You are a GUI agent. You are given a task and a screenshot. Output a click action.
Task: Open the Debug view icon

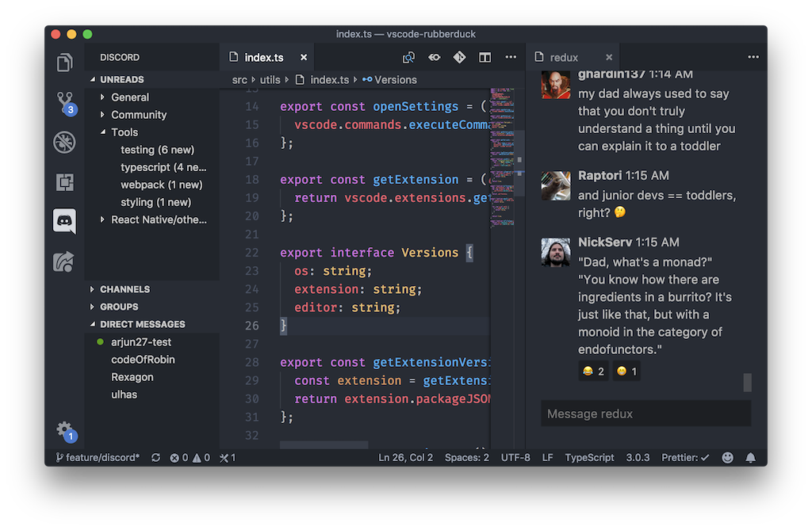click(x=64, y=142)
